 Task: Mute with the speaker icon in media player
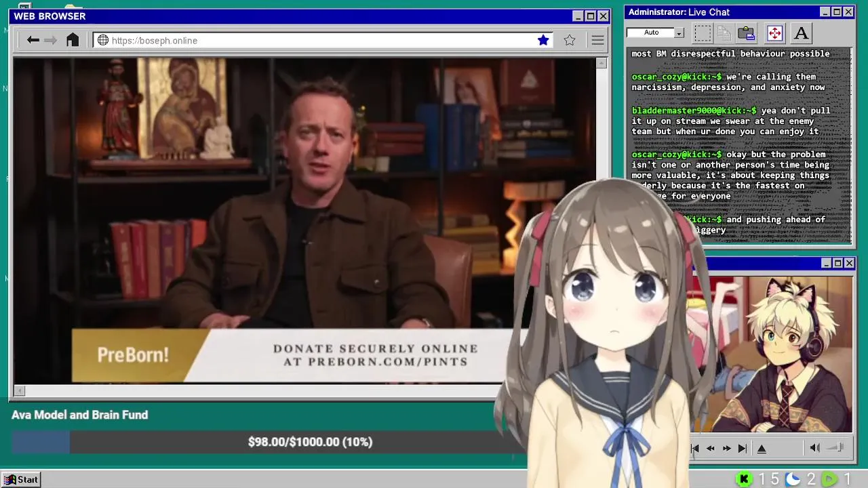click(x=815, y=447)
